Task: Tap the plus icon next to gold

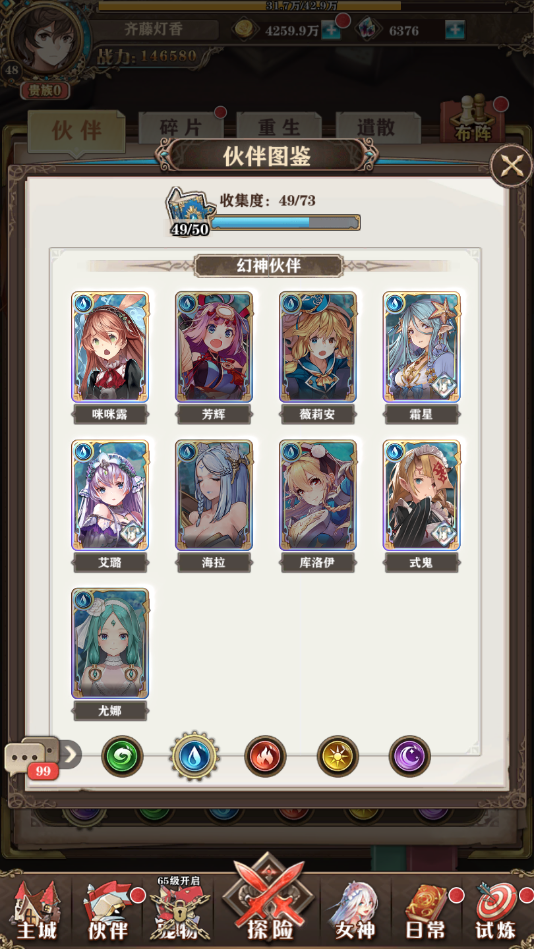Action: coord(331,30)
